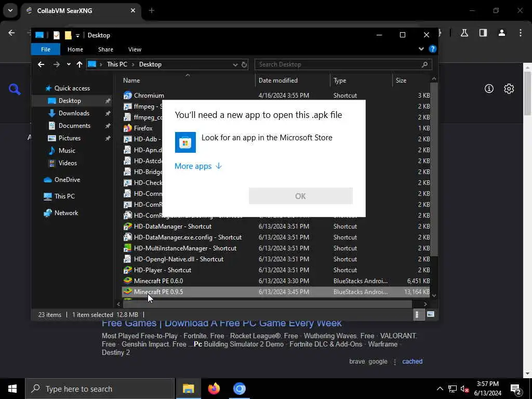The width and height of the screenshot is (532, 399).
Task: Click the browser search magnifier icon
Action: 15,89
